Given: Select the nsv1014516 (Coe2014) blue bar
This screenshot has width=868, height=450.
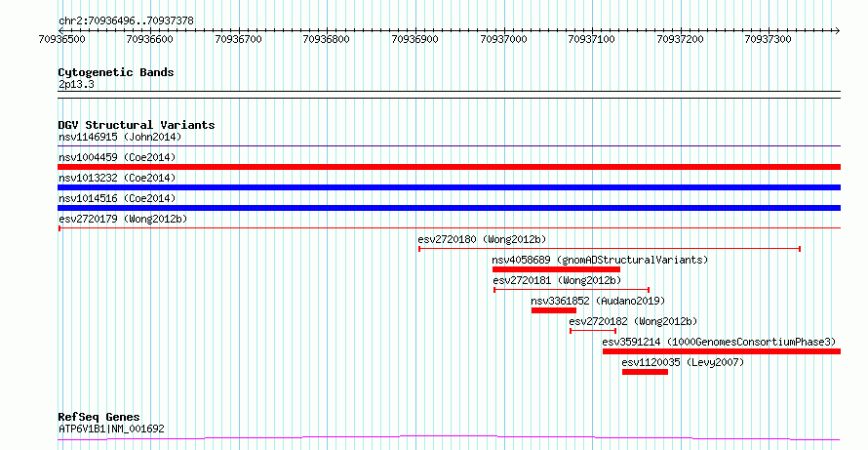Looking at the screenshot, I should 449,208.
